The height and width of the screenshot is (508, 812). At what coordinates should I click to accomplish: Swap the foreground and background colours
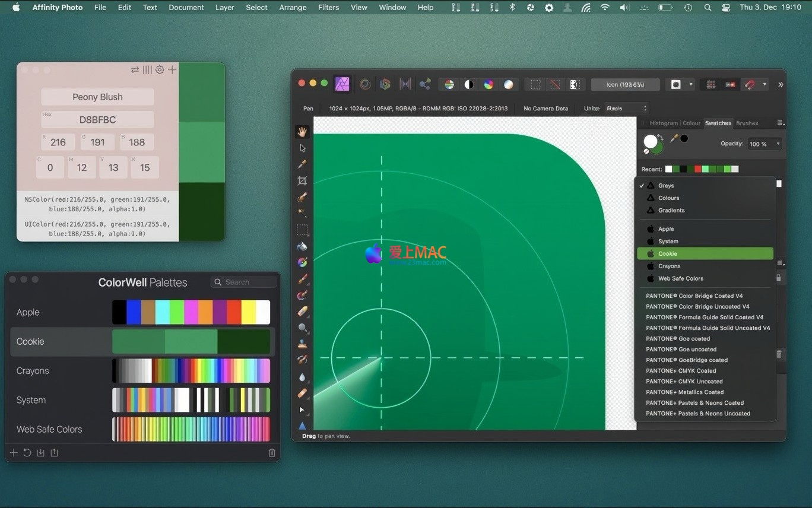coord(661,138)
